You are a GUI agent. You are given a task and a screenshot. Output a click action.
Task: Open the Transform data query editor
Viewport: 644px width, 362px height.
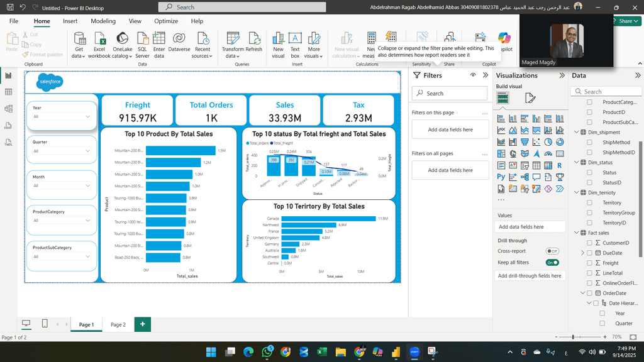[233, 44]
